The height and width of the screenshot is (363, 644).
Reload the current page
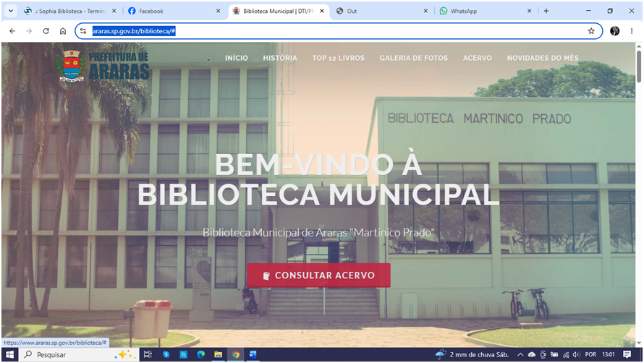(x=46, y=31)
